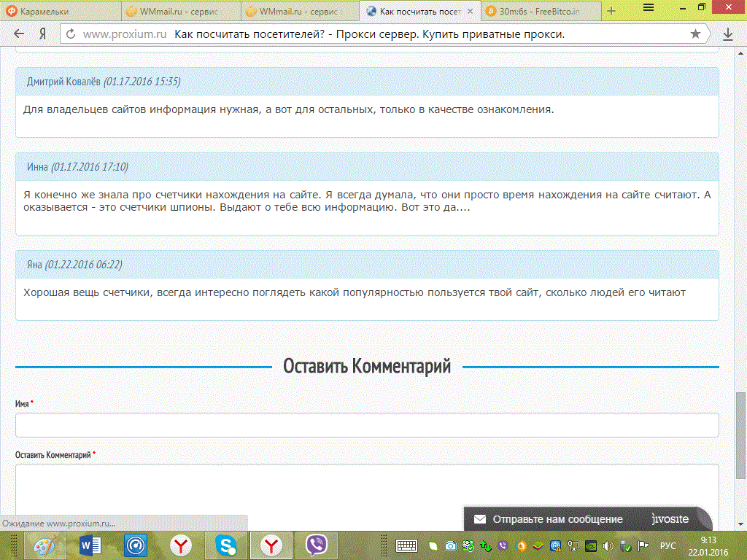Click the timestamp (01.17.2016 17:10)

pos(90,167)
